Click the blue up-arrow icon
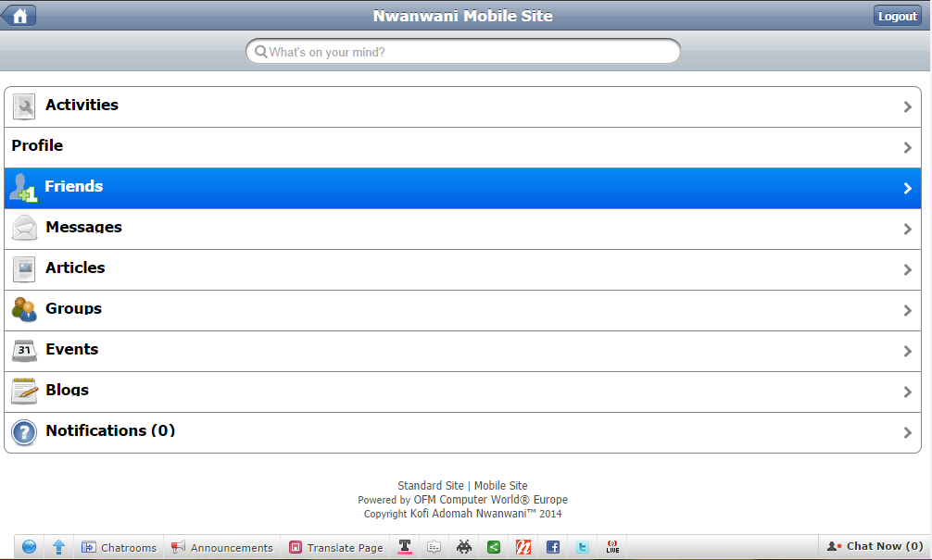The height and width of the screenshot is (560, 932). click(59, 547)
